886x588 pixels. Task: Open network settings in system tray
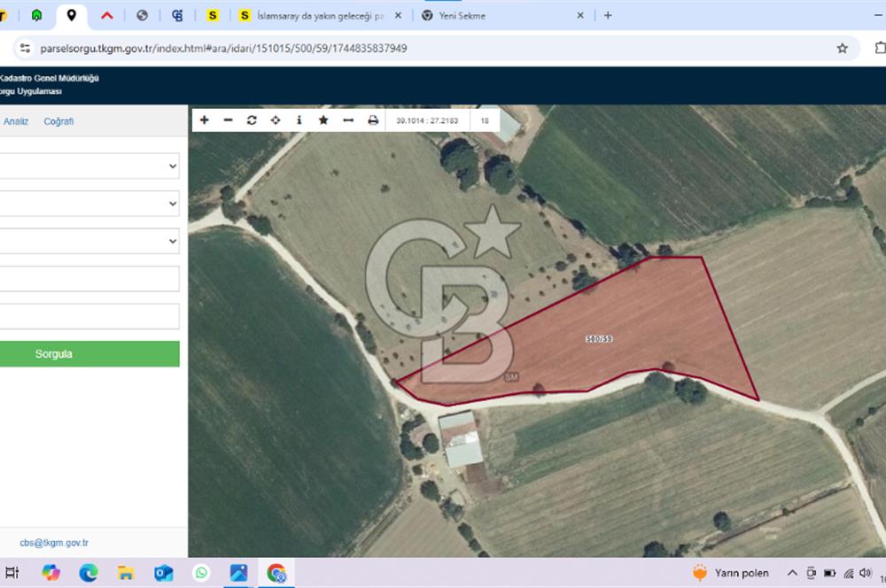pos(849,573)
